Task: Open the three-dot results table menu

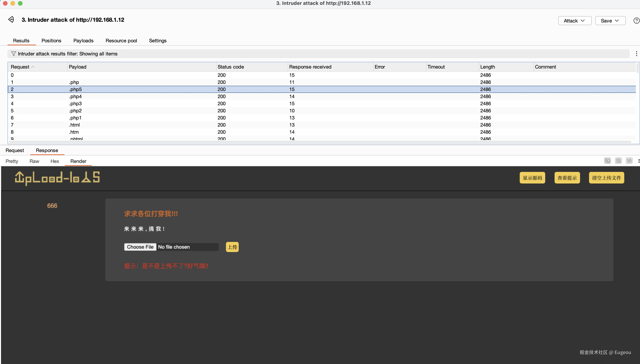Action: (x=636, y=54)
